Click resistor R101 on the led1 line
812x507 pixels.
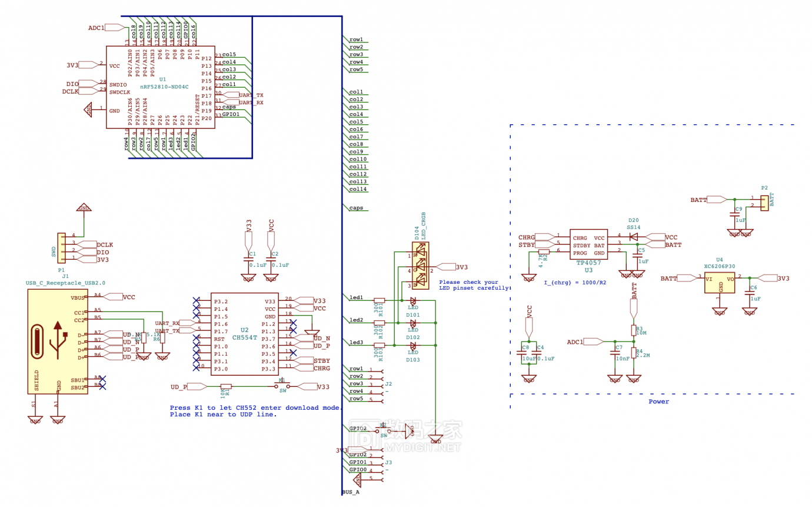pos(380,300)
